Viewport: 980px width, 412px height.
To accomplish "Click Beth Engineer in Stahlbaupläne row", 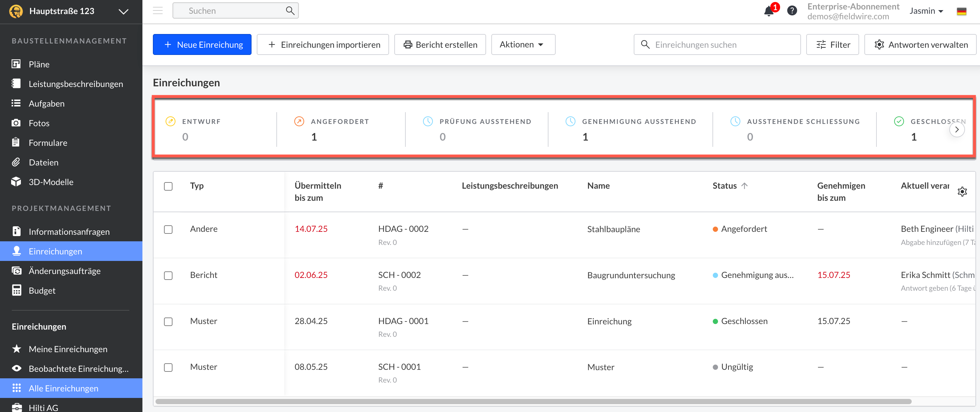I will tap(927, 229).
